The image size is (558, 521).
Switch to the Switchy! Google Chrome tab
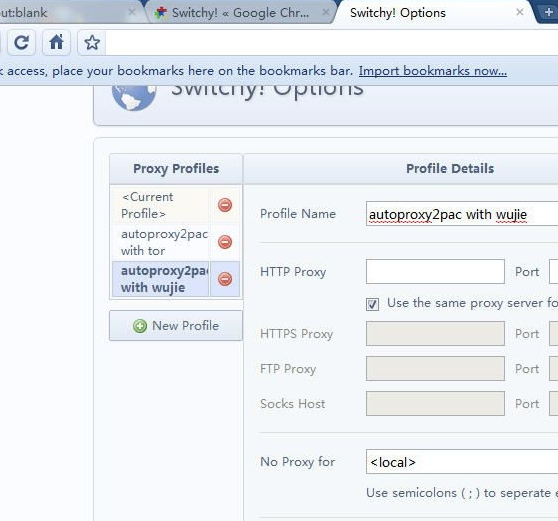coord(239,13)
